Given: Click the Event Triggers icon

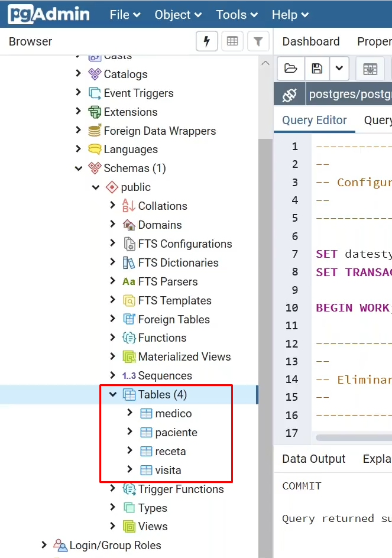Looking at the screenshot, I should [x=95, y=93].
